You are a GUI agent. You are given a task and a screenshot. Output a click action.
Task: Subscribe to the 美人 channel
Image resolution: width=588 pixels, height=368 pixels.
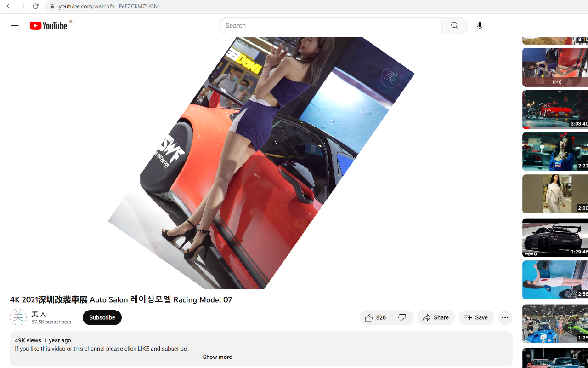(x=102, y=317)
